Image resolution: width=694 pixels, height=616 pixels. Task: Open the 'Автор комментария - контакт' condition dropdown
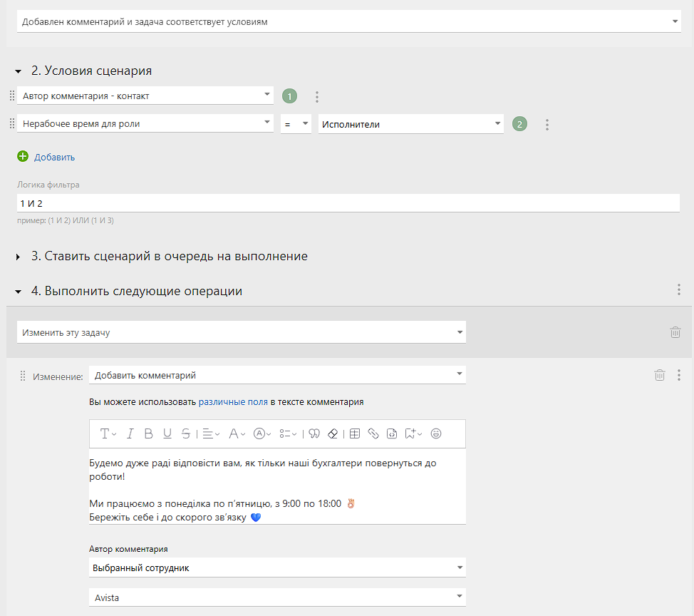tap(145, 96)
